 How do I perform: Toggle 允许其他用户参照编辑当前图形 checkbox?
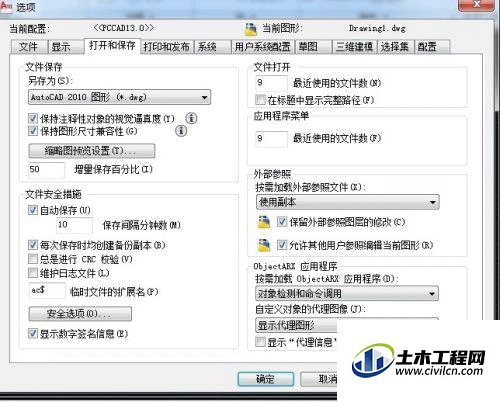click(282, 245)
